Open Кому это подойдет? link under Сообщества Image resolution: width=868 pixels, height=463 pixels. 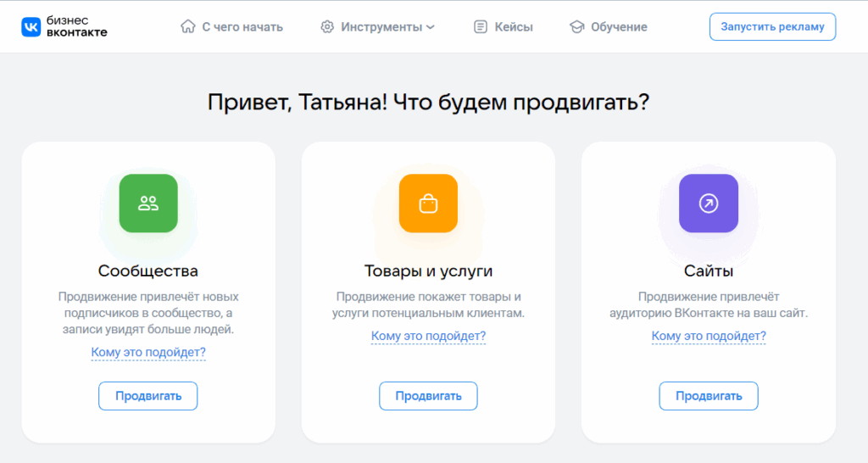coord(148,352)
